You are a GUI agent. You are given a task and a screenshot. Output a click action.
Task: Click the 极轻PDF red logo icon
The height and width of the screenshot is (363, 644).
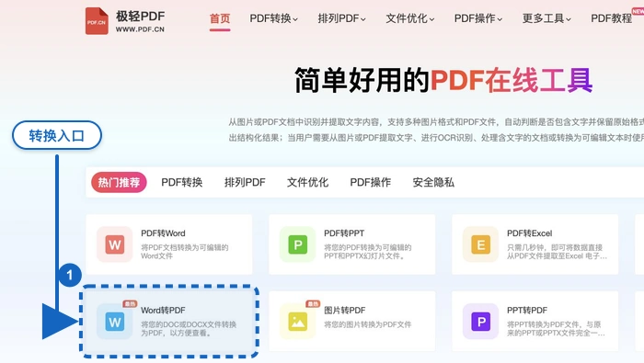pyautogui.click(x=97, y=21)
